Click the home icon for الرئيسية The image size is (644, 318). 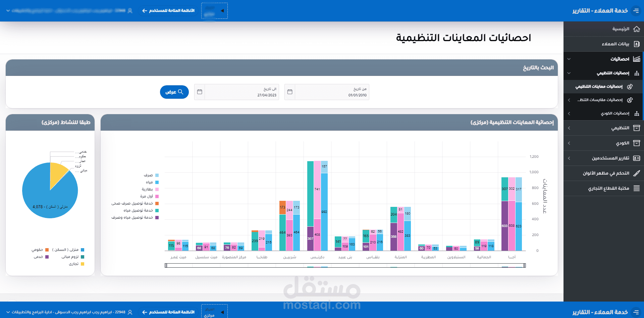[637, 29]
